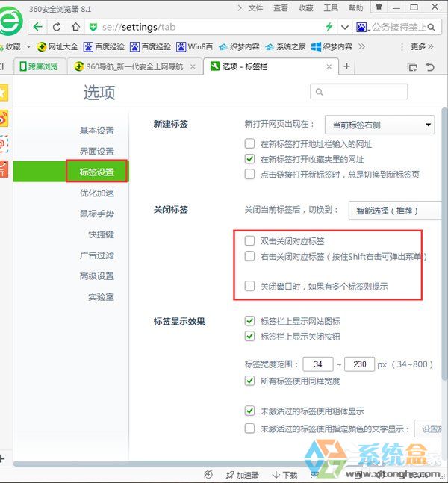
Task: Enable 双击关闭对应标签 checkbox
Action: point(249,241)
